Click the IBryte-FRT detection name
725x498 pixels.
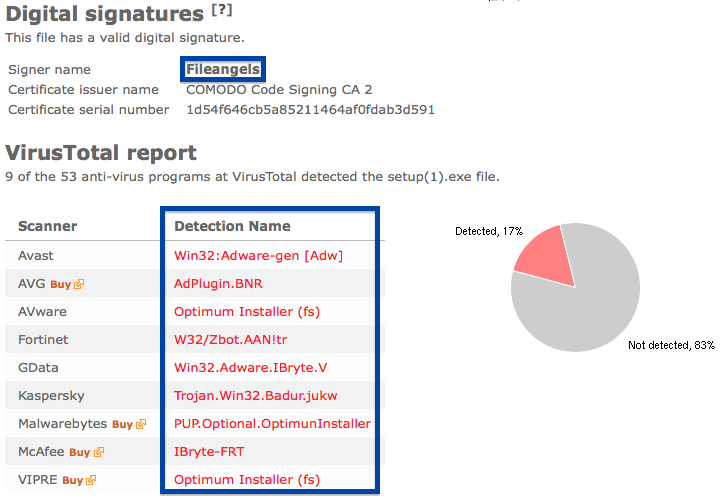(209, 452)
